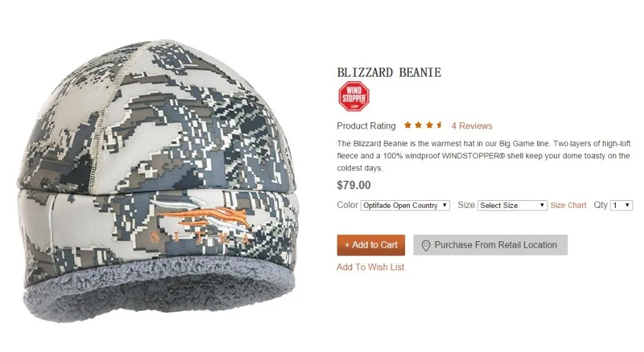644x352 pixels.
Task: Add the beanie to the Wish List
Action: [x=370, y=267]
